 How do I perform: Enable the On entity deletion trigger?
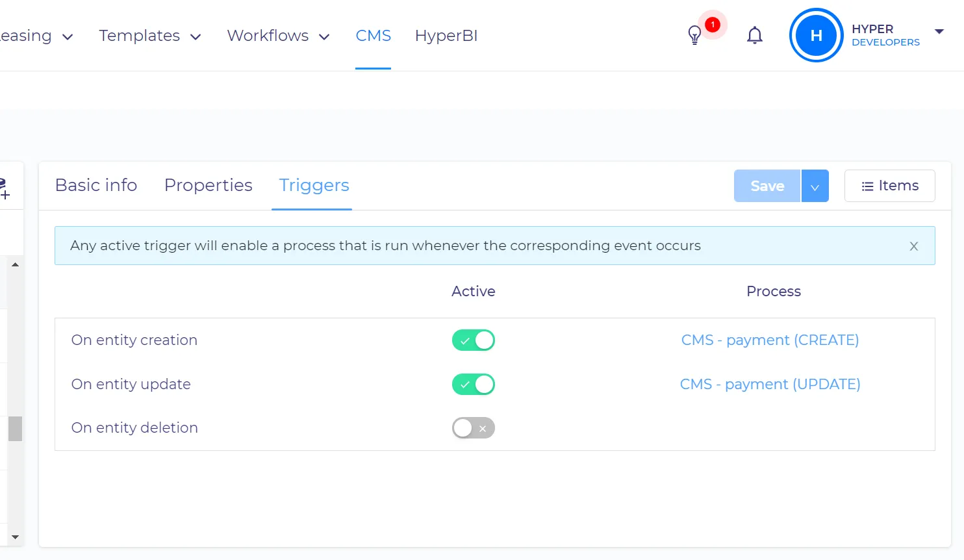coord(474,428)
